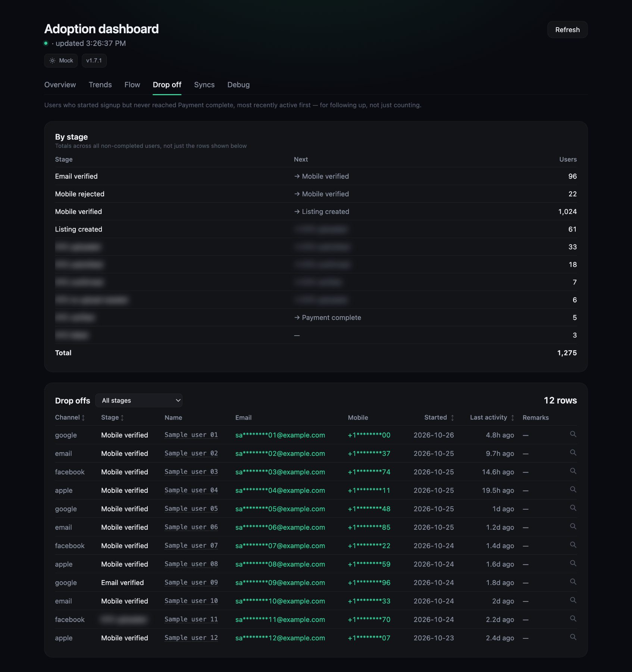Screen dimensions: 632x672
Task: Click the name Sample user 10
Action: [191, 601]
